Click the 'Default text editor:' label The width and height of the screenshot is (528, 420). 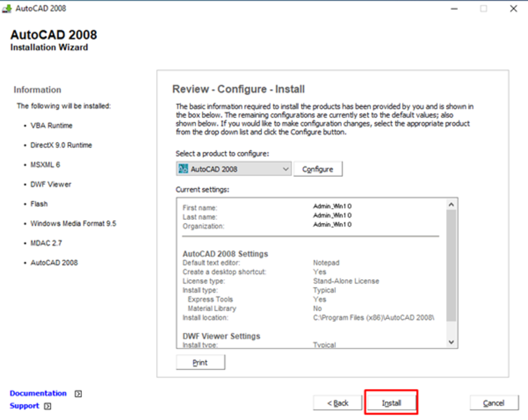click(x=211, y=263)
